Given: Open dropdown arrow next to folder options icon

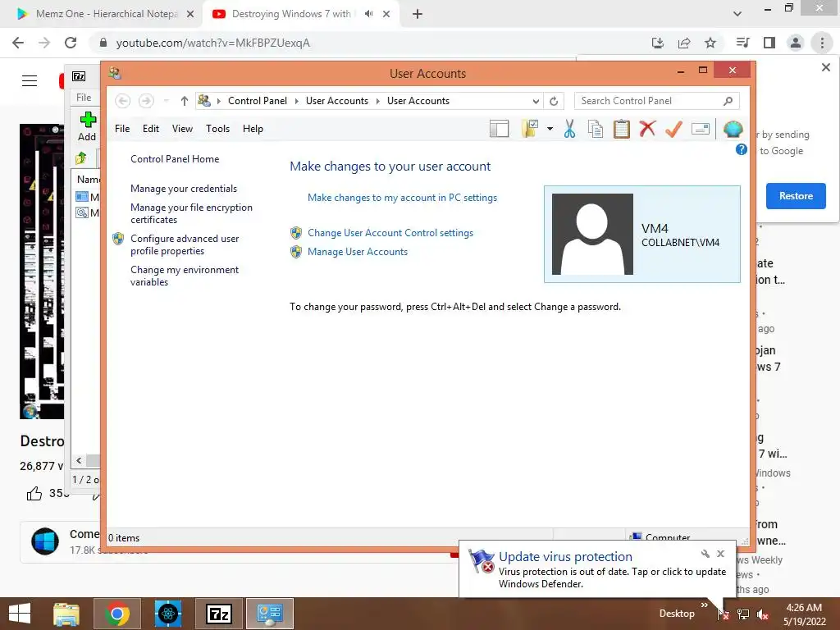Looking at the screenshot, I should pyautogui.click(x=550, y=129).
